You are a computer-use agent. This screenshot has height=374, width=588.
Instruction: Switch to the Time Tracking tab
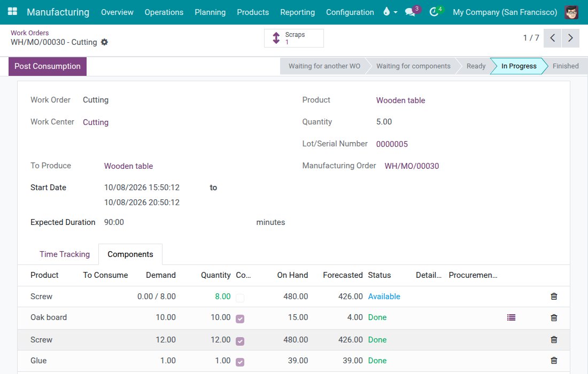[65, 254]
